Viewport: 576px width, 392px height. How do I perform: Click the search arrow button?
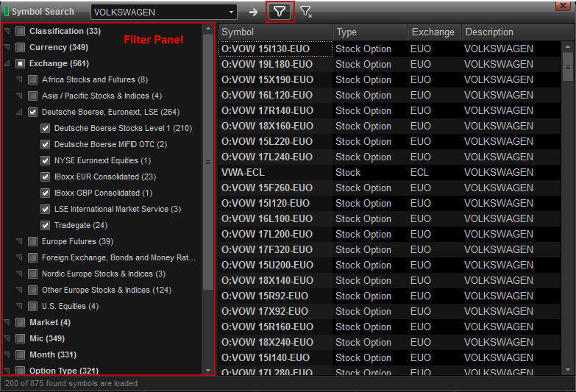(253, 12)
